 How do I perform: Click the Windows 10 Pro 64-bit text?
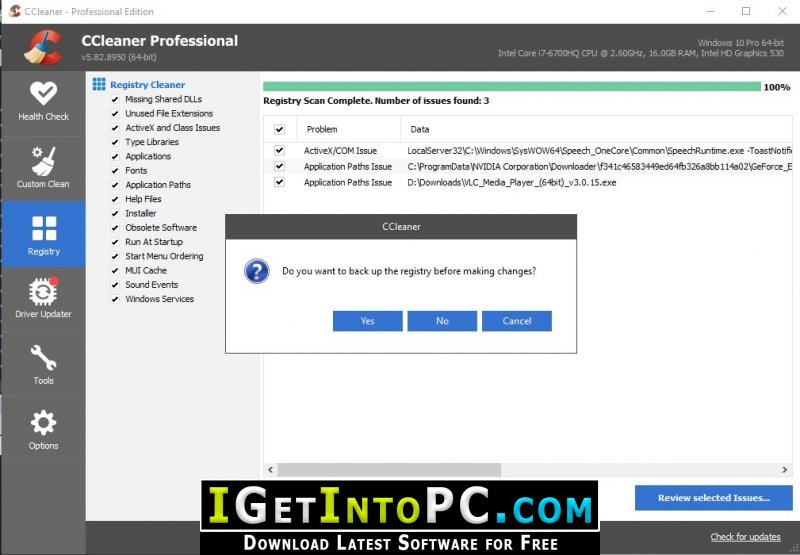coord(740,43)
